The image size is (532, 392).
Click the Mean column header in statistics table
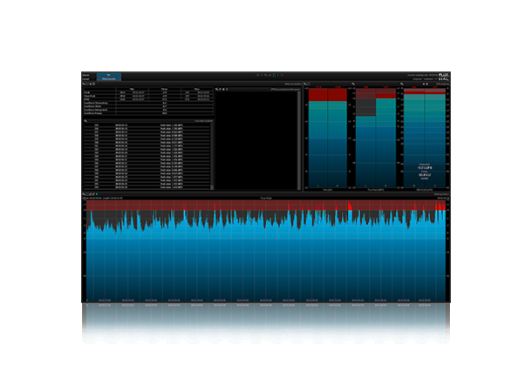point(165,89)
